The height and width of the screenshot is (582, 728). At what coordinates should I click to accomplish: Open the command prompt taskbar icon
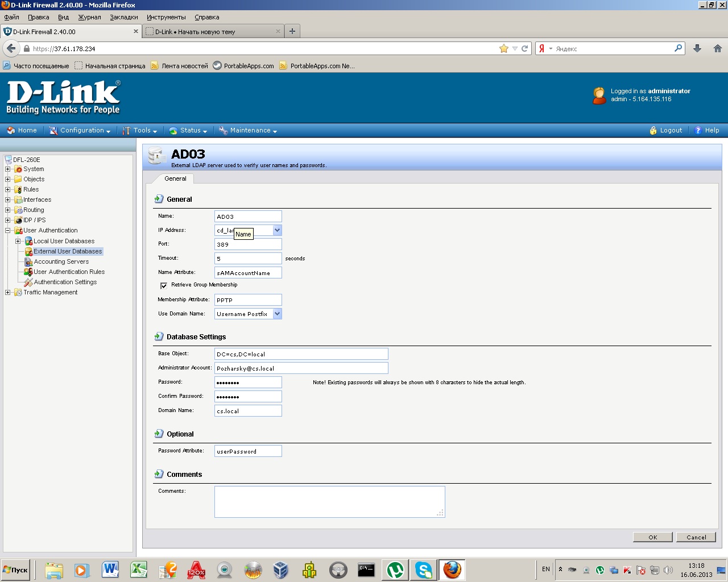click(x=366, y=569)
